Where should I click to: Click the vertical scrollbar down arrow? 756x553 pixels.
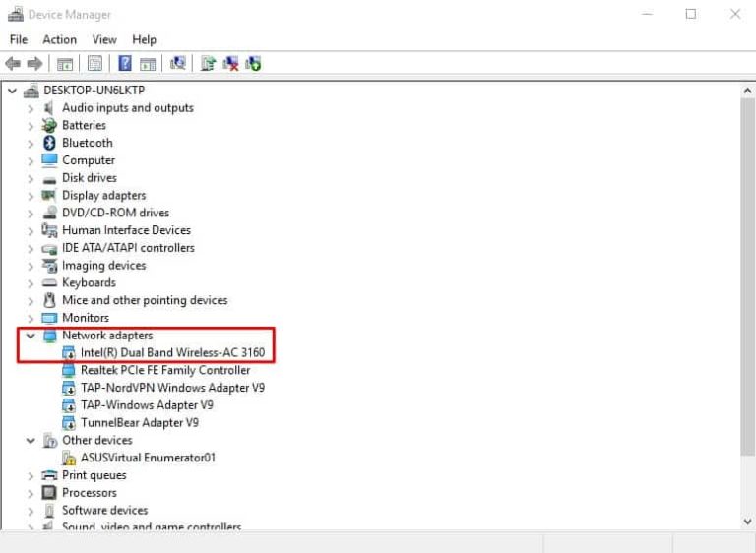pos(747,521)
